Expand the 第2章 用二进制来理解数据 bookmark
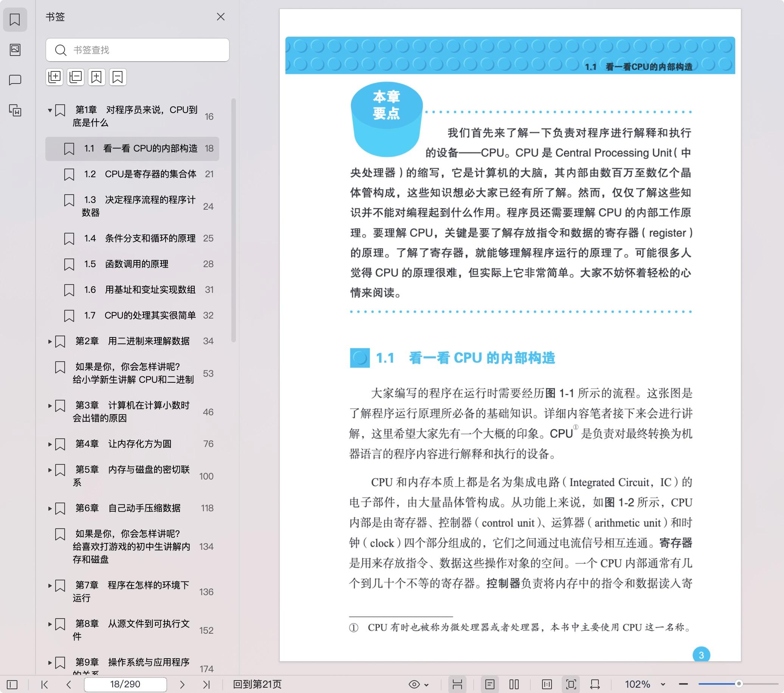Image resolution: width=784 pixels, height=693 pixels. tap(50, 341)
